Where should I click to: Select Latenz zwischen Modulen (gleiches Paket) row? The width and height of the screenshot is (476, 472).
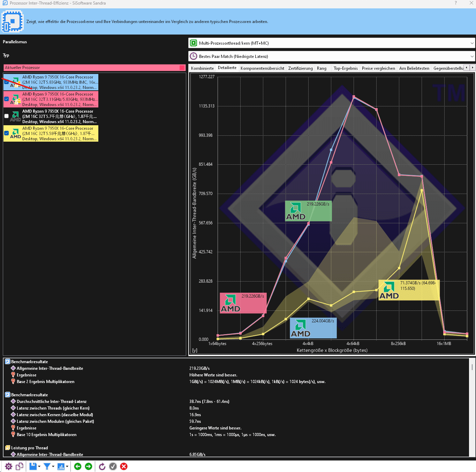tap(236, 421)
